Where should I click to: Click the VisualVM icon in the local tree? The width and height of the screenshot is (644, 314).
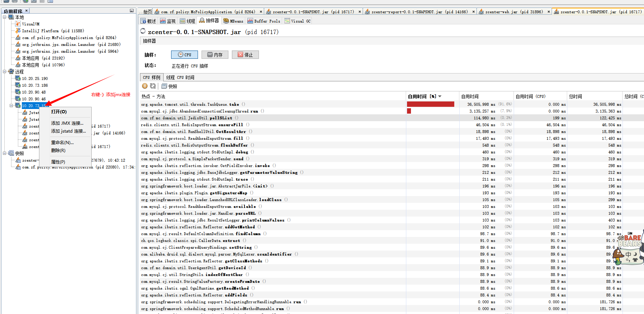tap(18, 24)
